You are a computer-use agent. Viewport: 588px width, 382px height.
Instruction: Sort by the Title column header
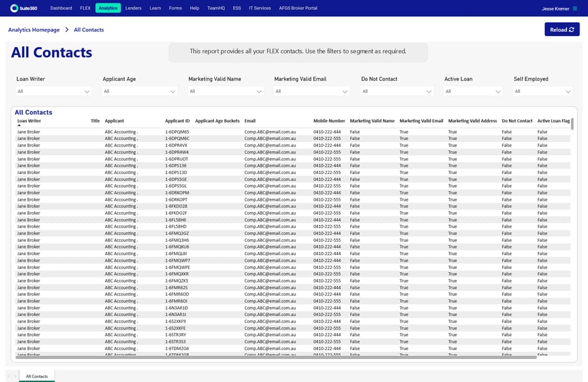pos(95,120)
